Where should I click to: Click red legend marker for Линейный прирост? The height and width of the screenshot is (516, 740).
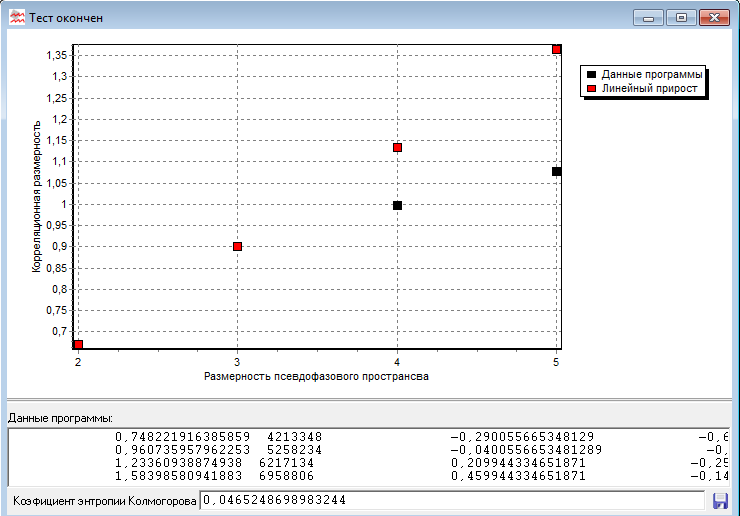pos(592,89)
